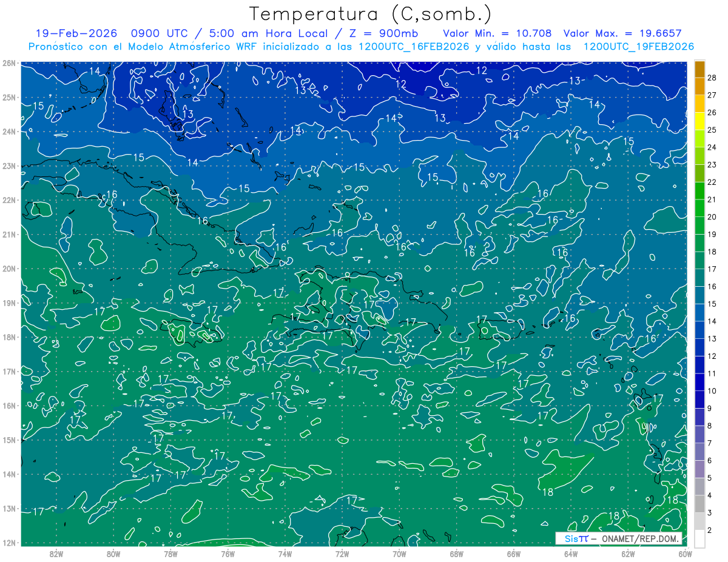Click the 'Valor Min. = 10.708' readout

click(x=497, y=33)
